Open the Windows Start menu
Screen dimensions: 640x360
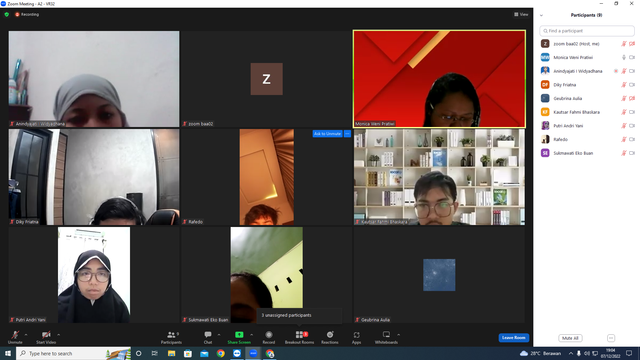8,353
